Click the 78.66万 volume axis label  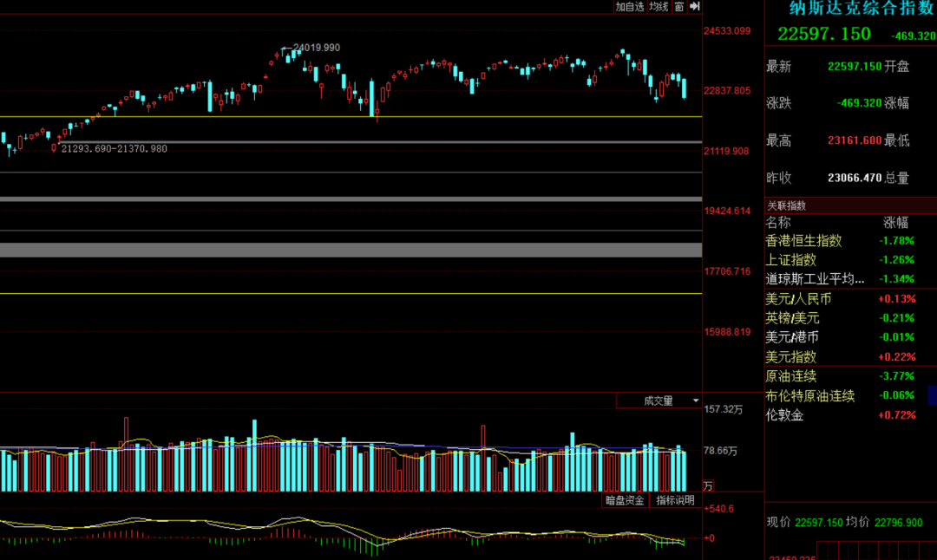[x=720, y=450]
